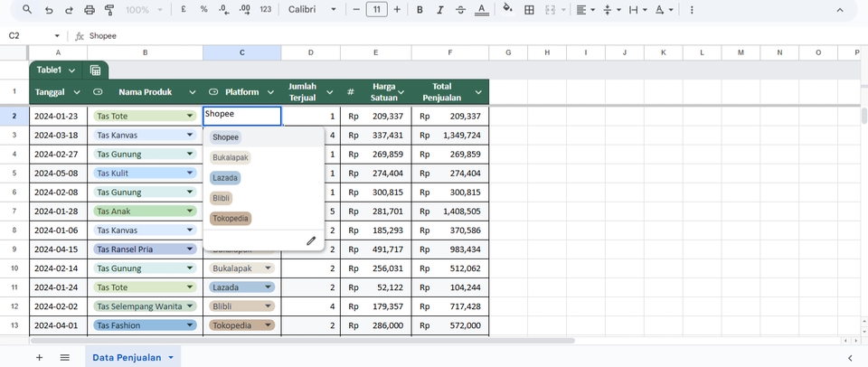Format cell as percent
868x367 pixels.
203,10
